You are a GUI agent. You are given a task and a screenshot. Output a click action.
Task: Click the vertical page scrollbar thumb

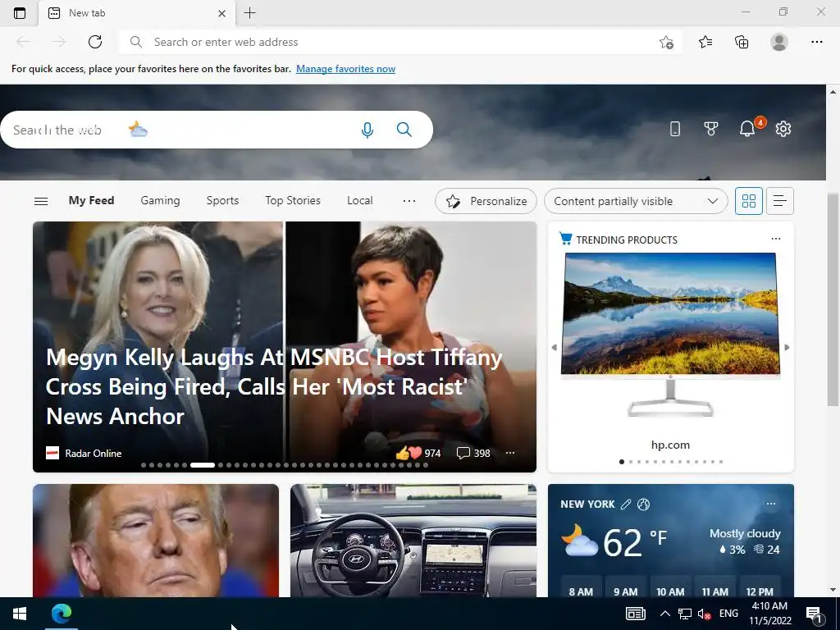[x=833, y=299]
